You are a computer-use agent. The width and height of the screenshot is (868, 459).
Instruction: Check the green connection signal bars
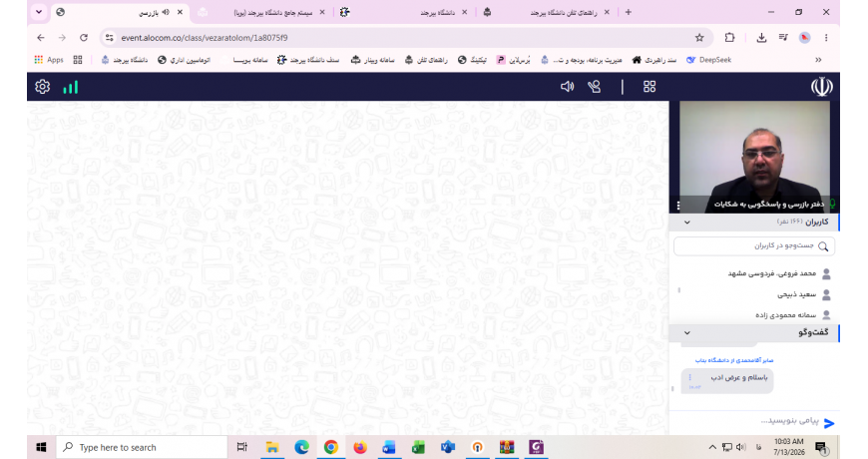click(70, 88)
